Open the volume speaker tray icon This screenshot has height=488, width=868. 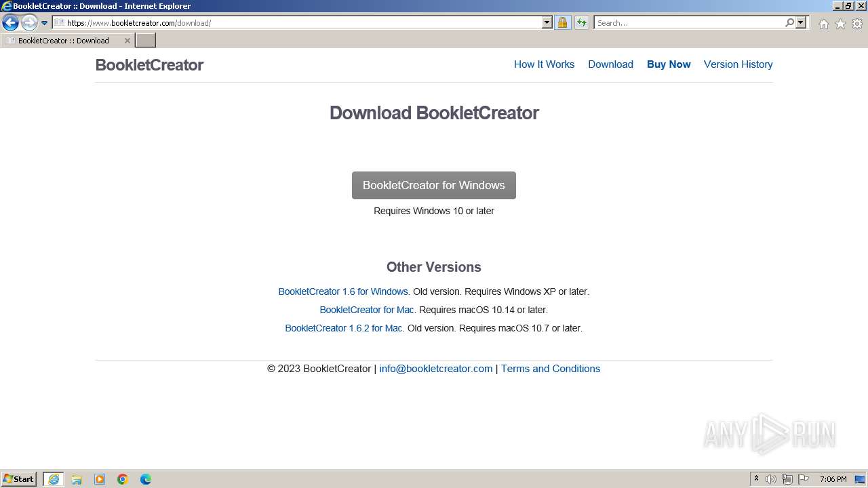tap(771, 479)
